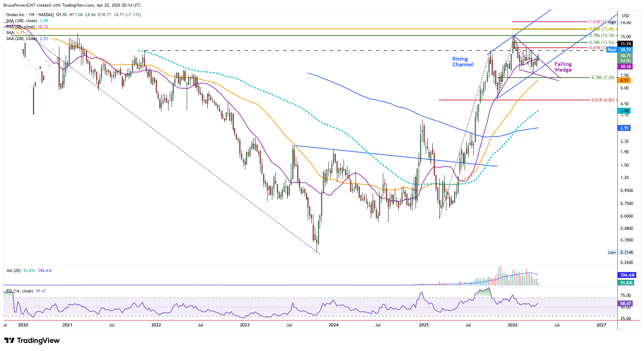Click the 2021 label on time axis
The height and width of the screenshot is (351, 644).
point(67,325)
